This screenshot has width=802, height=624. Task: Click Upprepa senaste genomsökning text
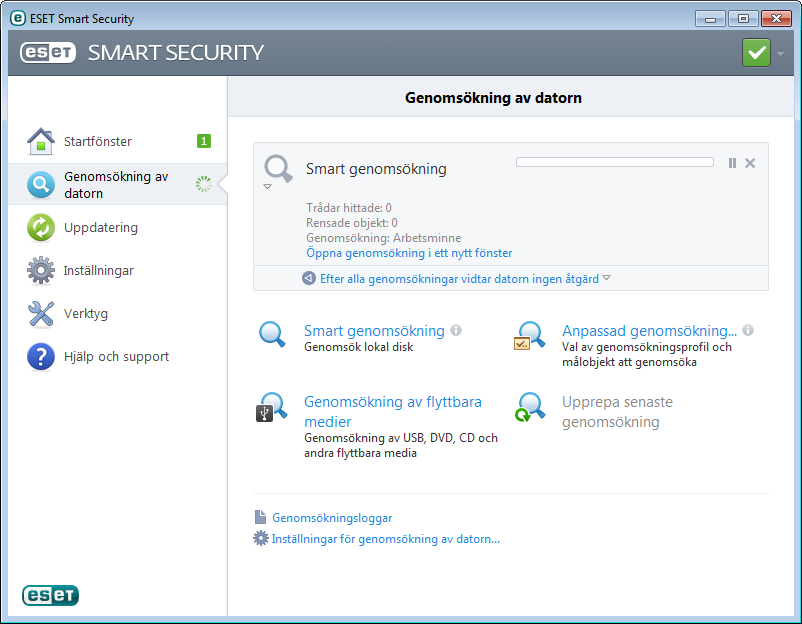617,412
